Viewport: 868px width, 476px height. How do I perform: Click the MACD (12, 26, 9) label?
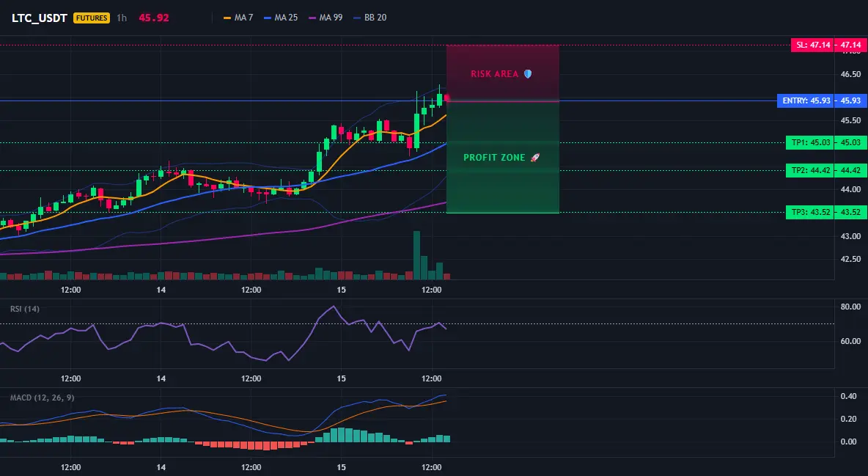[42, 398]
